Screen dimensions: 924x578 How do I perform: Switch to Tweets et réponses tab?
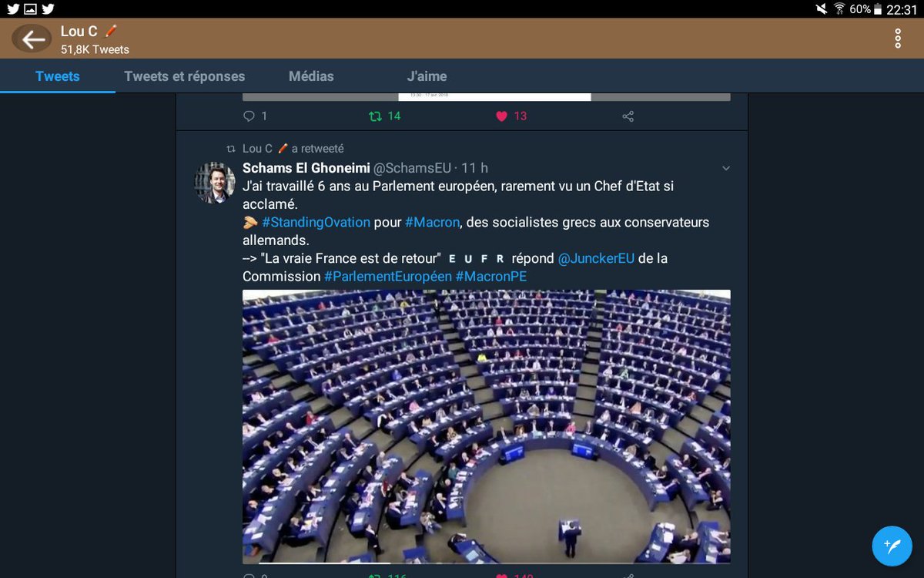tap(185, 76)
